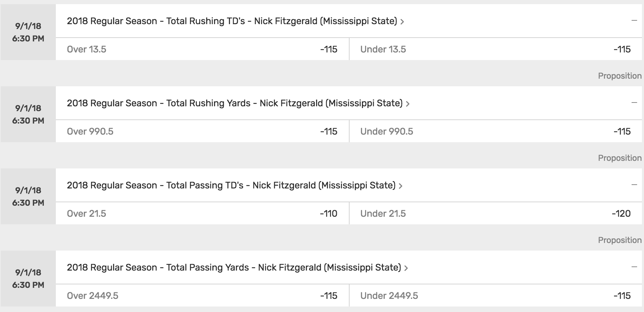Select Under 13.5 rushing TD's bet

click(x=496, y=49)
